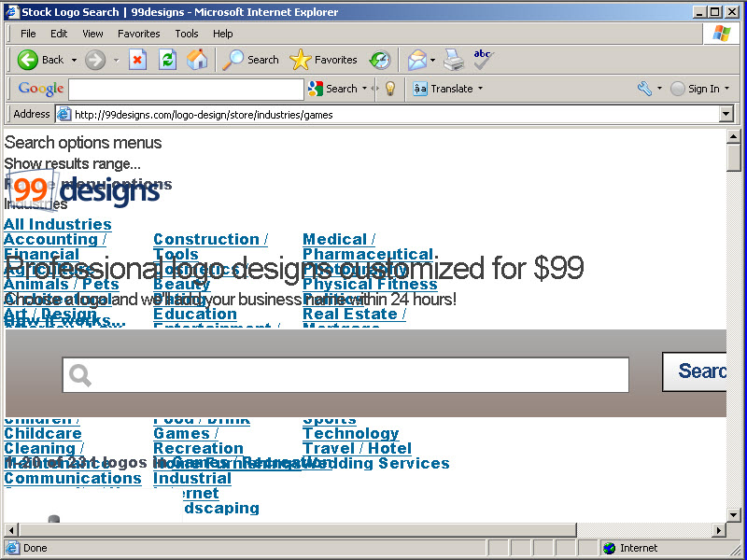Open the Technology industry link
The image size is (747, 560).
[x=351, y=434]
